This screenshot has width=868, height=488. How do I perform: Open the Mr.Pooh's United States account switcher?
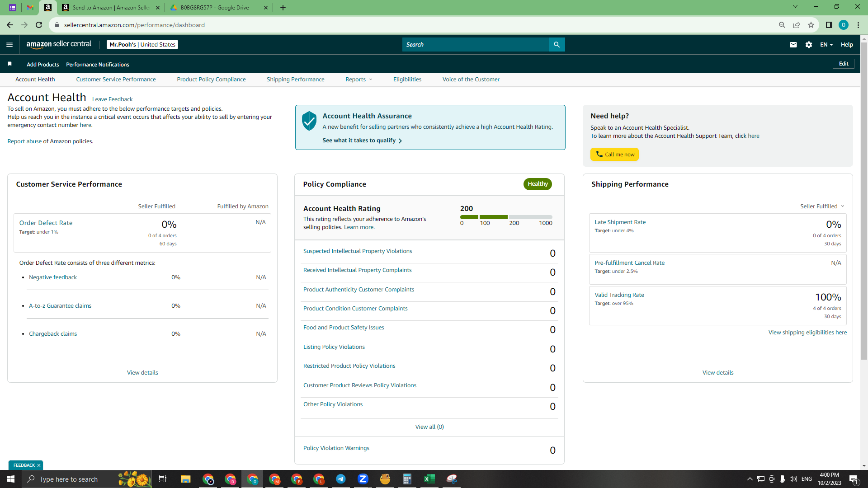click(x=142, y=44)
